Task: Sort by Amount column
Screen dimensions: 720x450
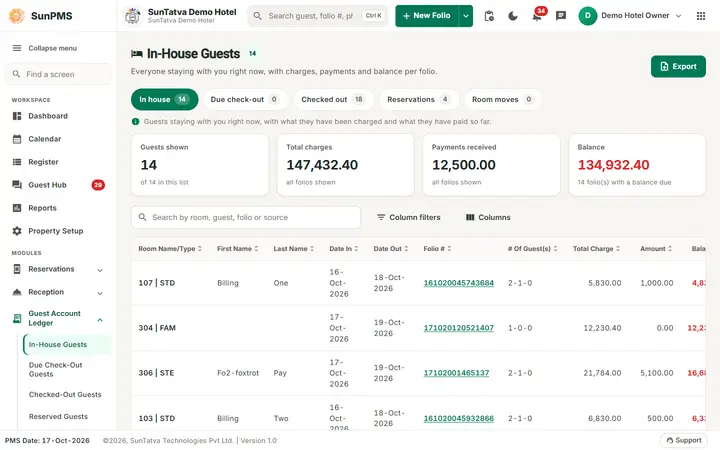Action: tap(656, 248)
